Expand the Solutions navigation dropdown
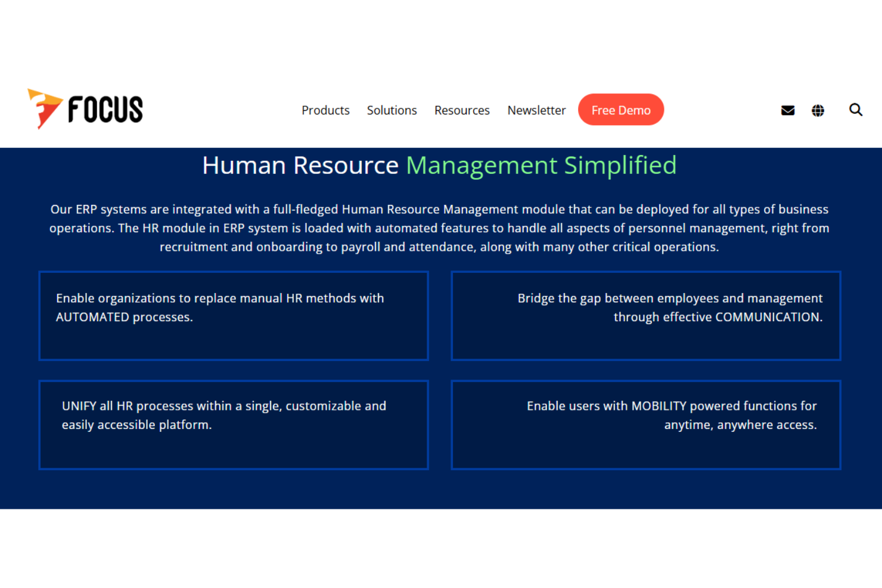This screenshot has height=588, width=882. [x=392, y=110]
